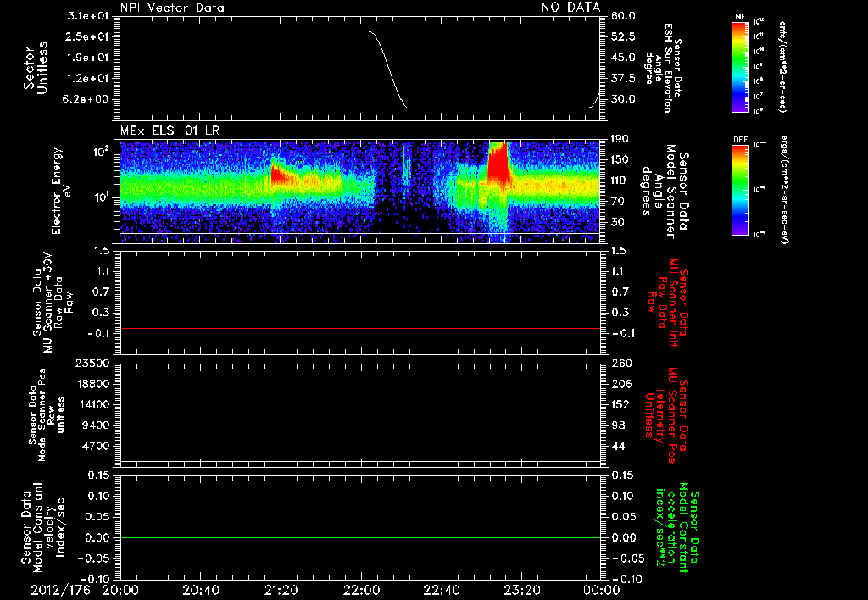Viewport: 868px width, 600px height.
Task: Click the 21:20 time tick label
Action: 281,590
